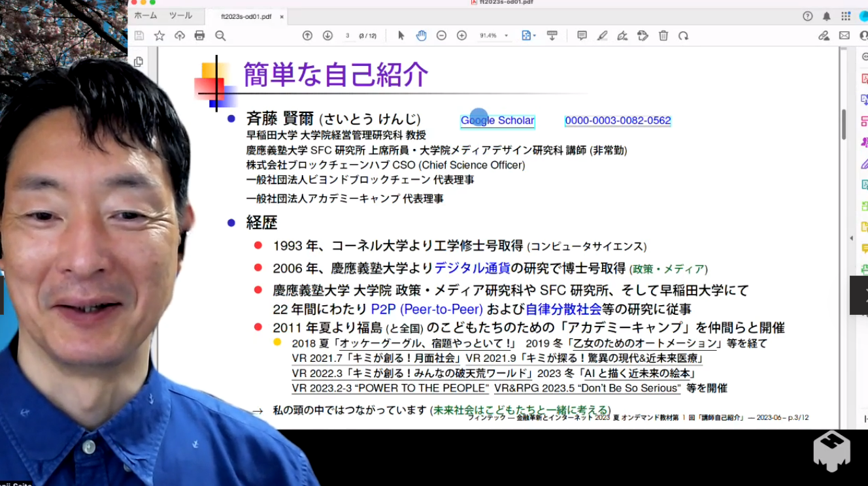Click the 簡単な自己紹介 slide title
The image size is (868, 486).
coord(336,74)
